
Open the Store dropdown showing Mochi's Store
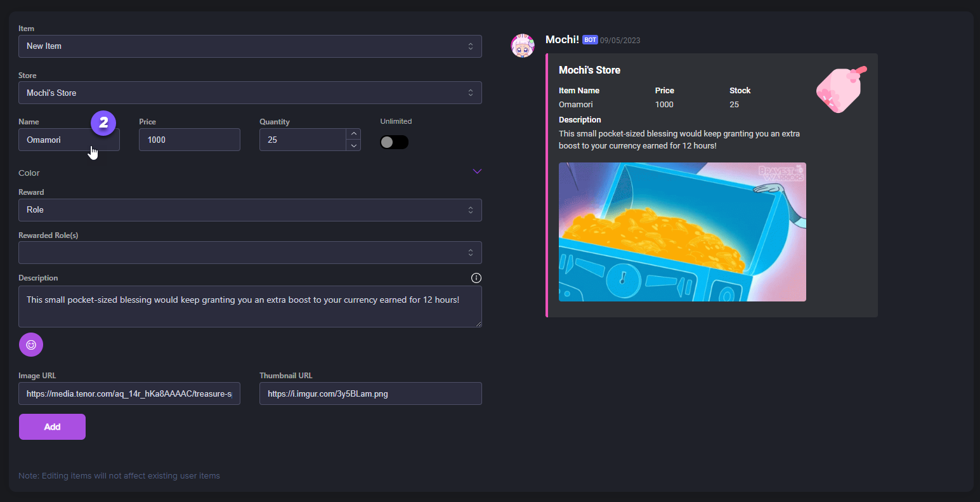click(250, 93)
